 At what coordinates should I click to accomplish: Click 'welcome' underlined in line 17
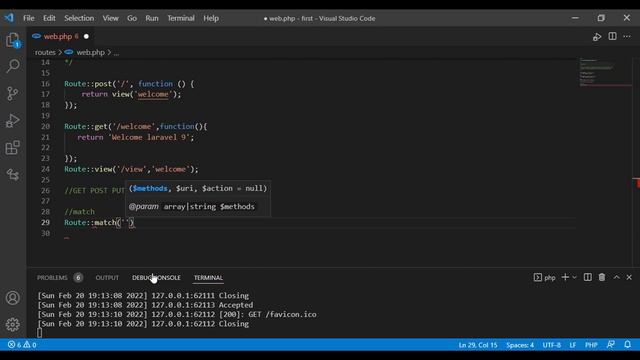tap(153, 94)
